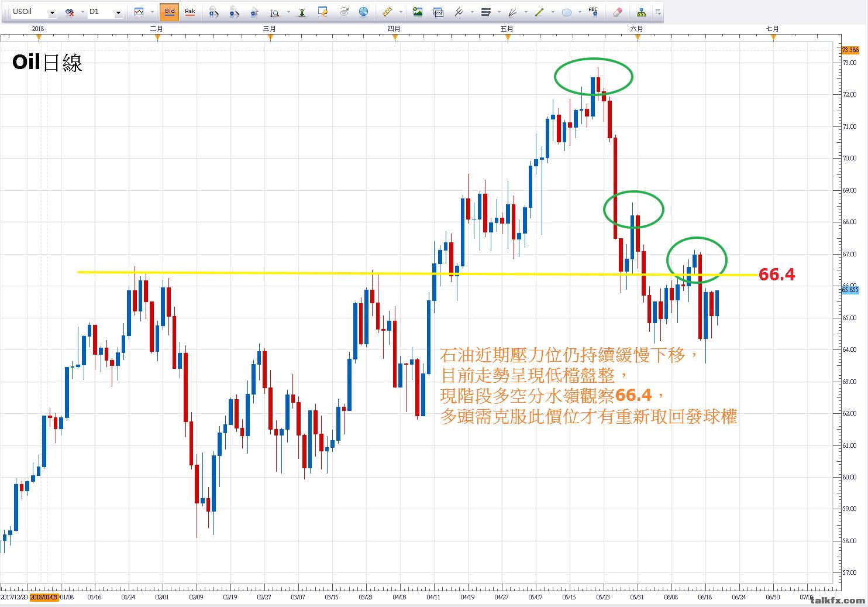
Task: Click the chart annotation window icon
Action: pyautogui.click(x=322, y=12)
